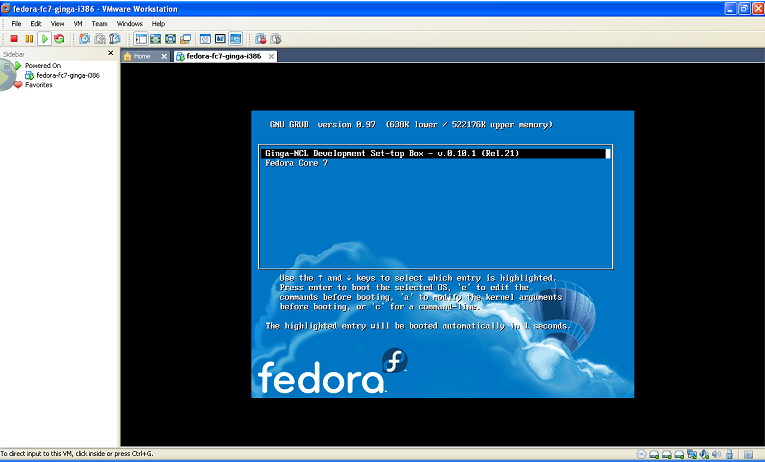Click the record icon with red dot
Viewport: 765px width, 462px height.
pyautogui.click(x=261, y=39)
